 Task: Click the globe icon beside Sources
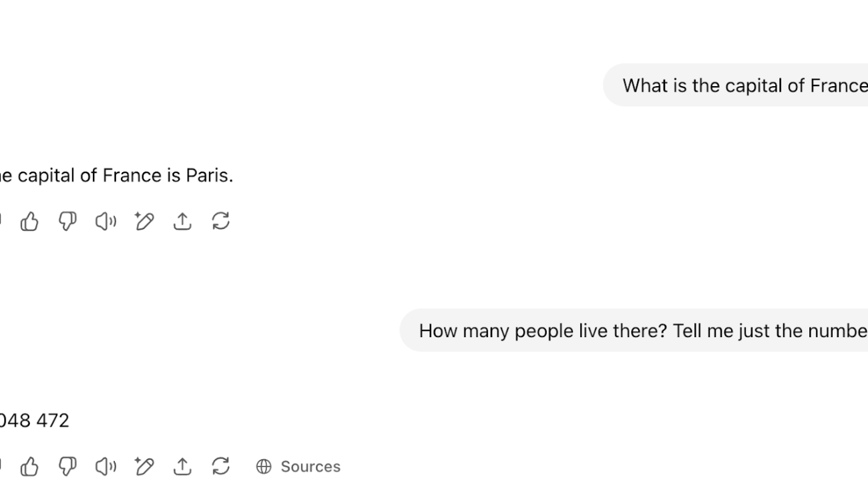tap(264, 467)
